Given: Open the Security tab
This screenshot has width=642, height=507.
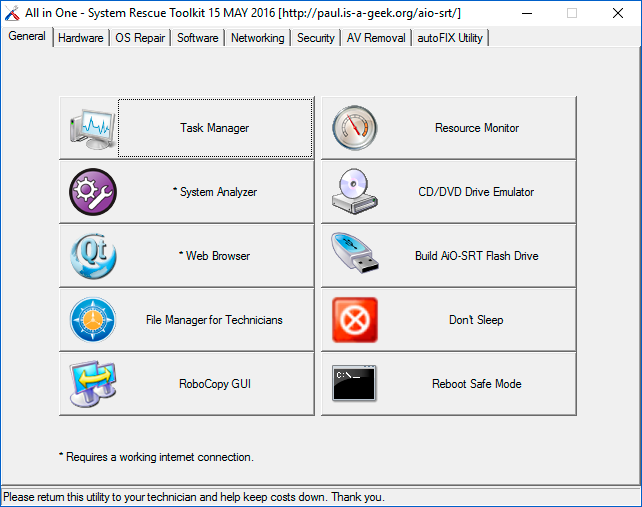Looking at the screenshot, I should point(315,38).
